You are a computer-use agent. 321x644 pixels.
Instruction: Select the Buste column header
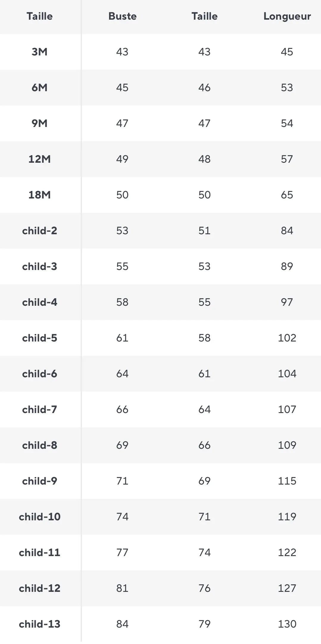[122, 16]
